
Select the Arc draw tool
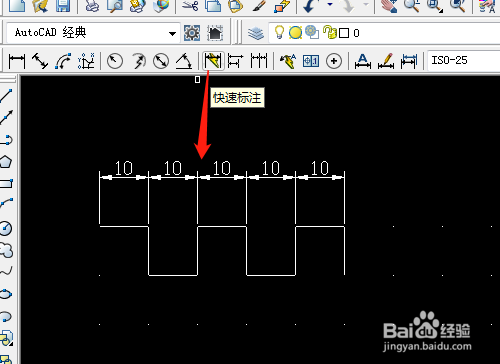pyautogui.click(x=7, y=202)
